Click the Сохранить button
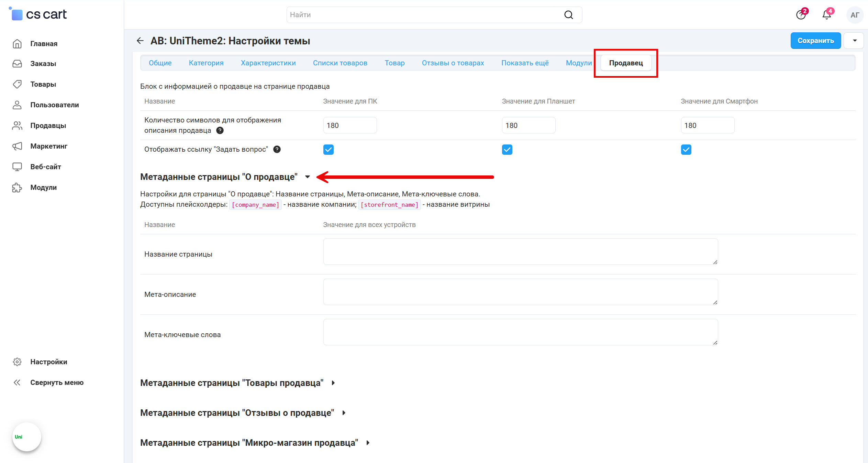868x463 pixels. [x=816, y=41]
